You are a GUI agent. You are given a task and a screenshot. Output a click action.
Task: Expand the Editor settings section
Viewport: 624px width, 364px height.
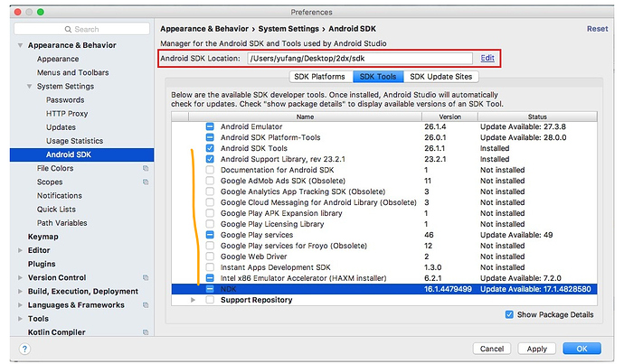click(x=20, y=250)
